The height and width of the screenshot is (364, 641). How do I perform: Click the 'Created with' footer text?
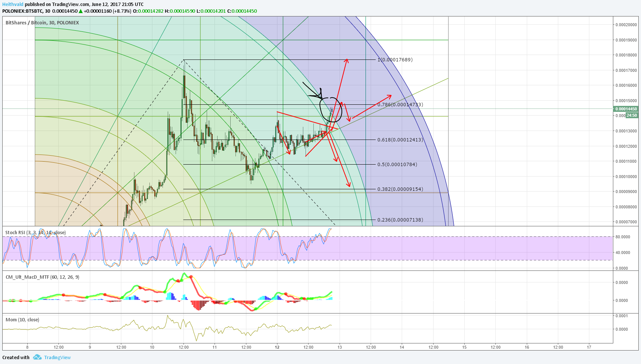click(16, 357)
